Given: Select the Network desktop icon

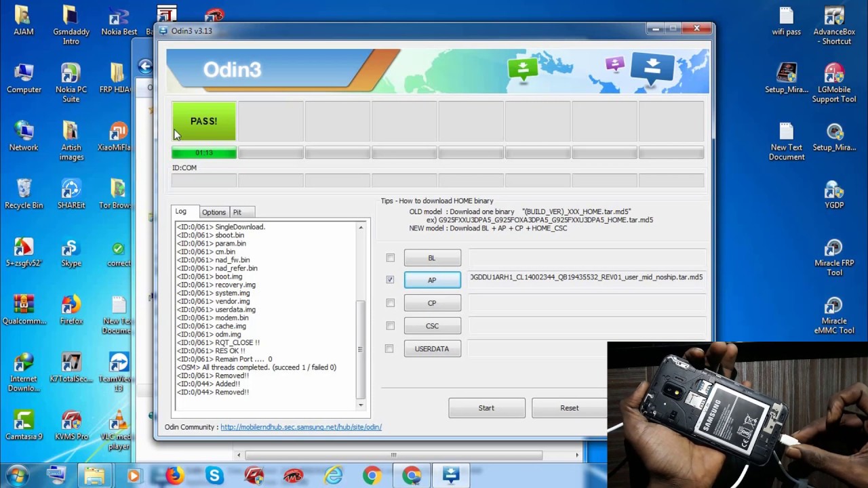Looking at the screenshot, I should coord(24,136).
